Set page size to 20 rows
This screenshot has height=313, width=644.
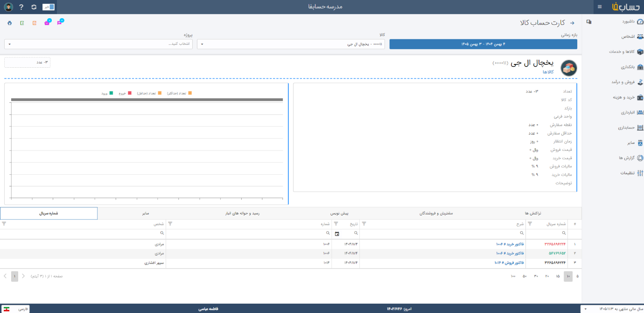547,276
